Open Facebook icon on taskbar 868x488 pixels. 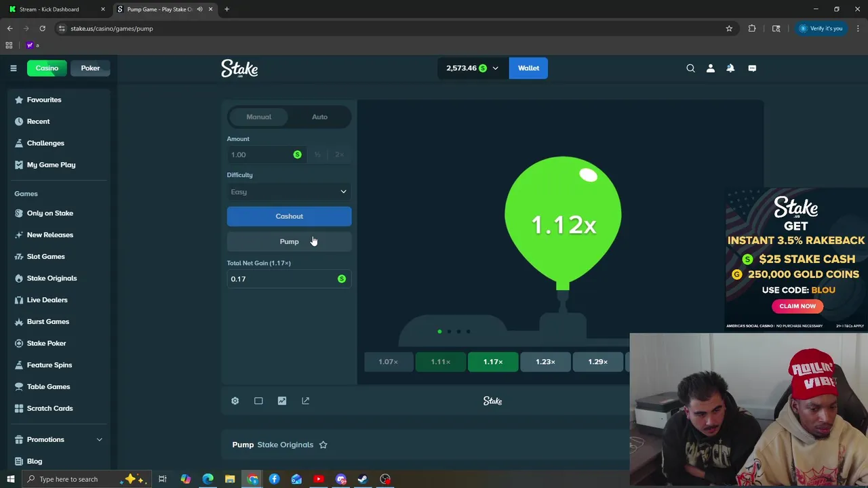tap(274, 479)
